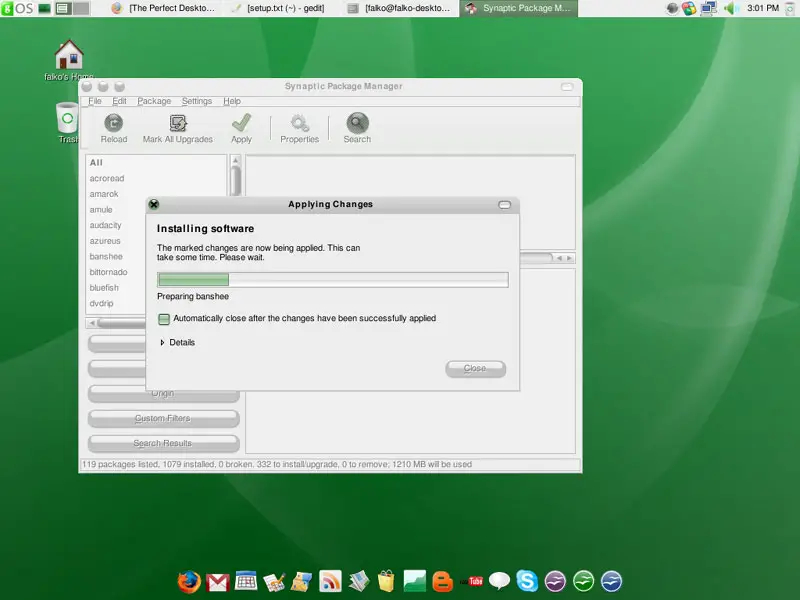Viewport: 800px width, 600px height.
Task: Click the network monitors icon in the panel
Action: [x=709, y=8]
